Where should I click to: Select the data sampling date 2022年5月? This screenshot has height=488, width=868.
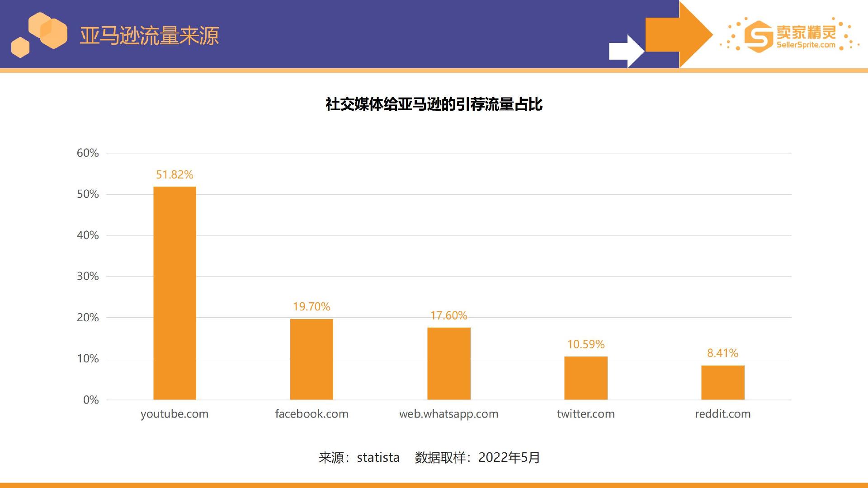pyautogui.click(x=509, y=458)
